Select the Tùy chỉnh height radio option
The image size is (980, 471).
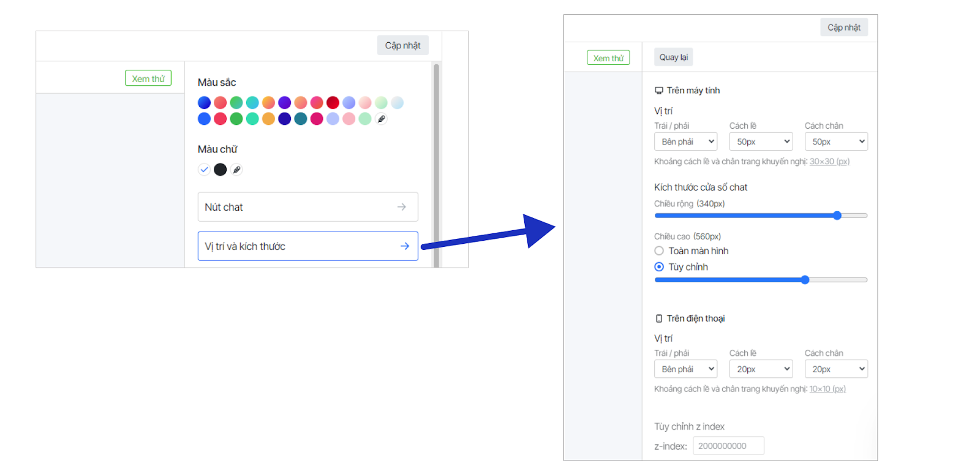click(659, 267)
